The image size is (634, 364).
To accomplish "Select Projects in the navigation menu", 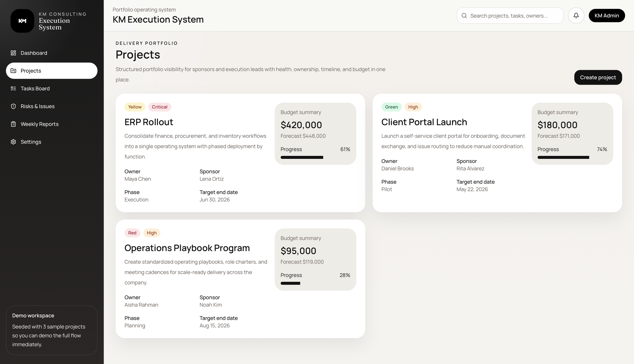I will (30, 71).
